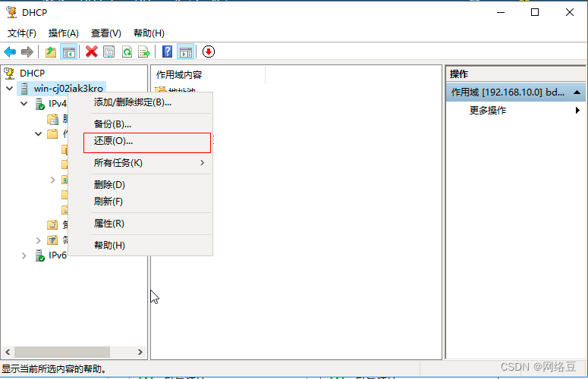The height and width of the screenshot is (379, 588).
Task: Collapse the win-cj02iak3kro server node
Action: [10, 89]
